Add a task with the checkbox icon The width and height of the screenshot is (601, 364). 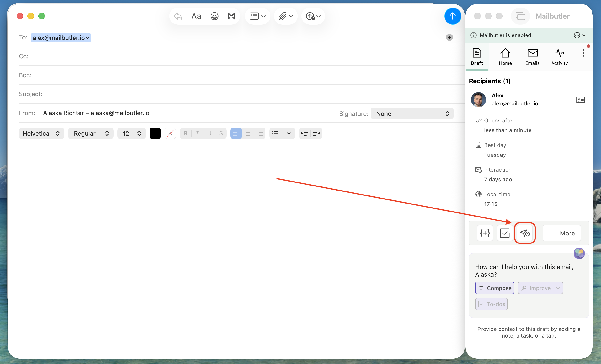click(505, 233)
